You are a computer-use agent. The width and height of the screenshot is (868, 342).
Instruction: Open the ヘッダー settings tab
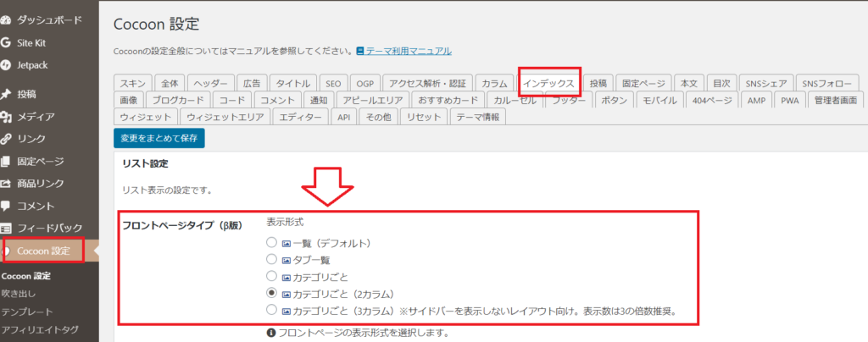coord(211,84)
